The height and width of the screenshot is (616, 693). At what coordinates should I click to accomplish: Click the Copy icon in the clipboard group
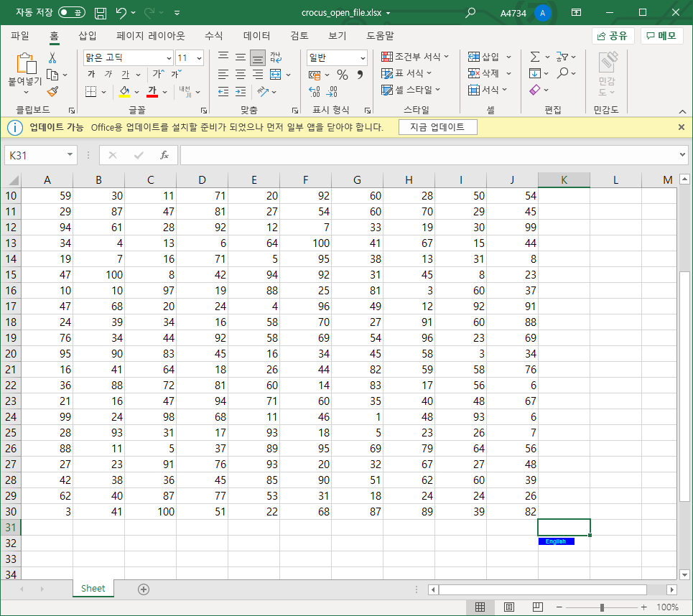point(52,75)
